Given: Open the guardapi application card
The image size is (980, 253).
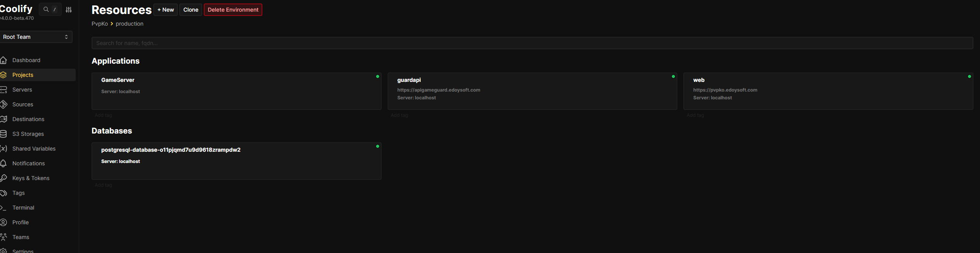Looking at the screenshot, I should point(532,91).
